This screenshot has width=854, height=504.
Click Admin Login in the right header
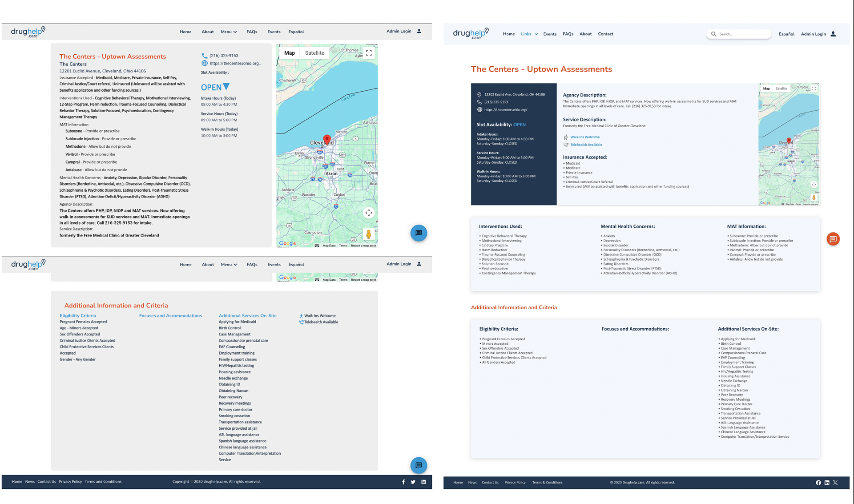[x=814, y=34]
